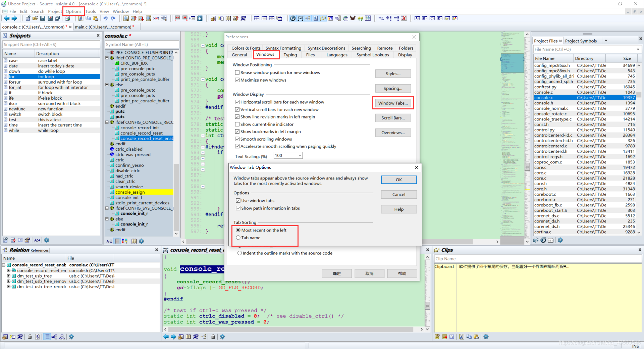Screen dimensions: 644x349
Task: Open Relation panel gear settings icon
Action: (71, 337)
